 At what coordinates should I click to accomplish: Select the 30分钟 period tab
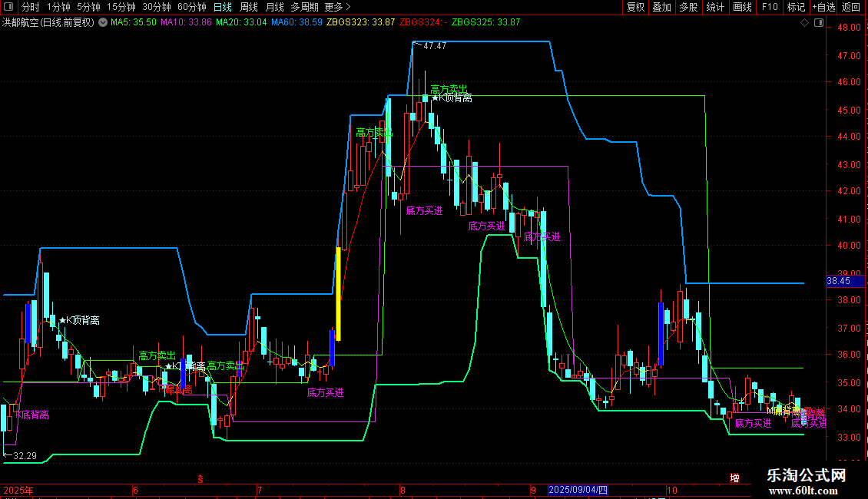click(x=157, y=7)
